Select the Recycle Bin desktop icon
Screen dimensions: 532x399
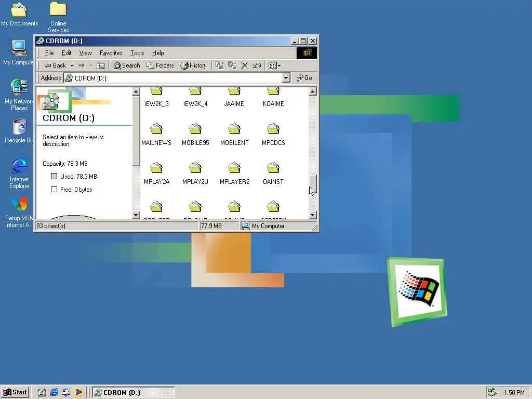(x=19, y=131)
